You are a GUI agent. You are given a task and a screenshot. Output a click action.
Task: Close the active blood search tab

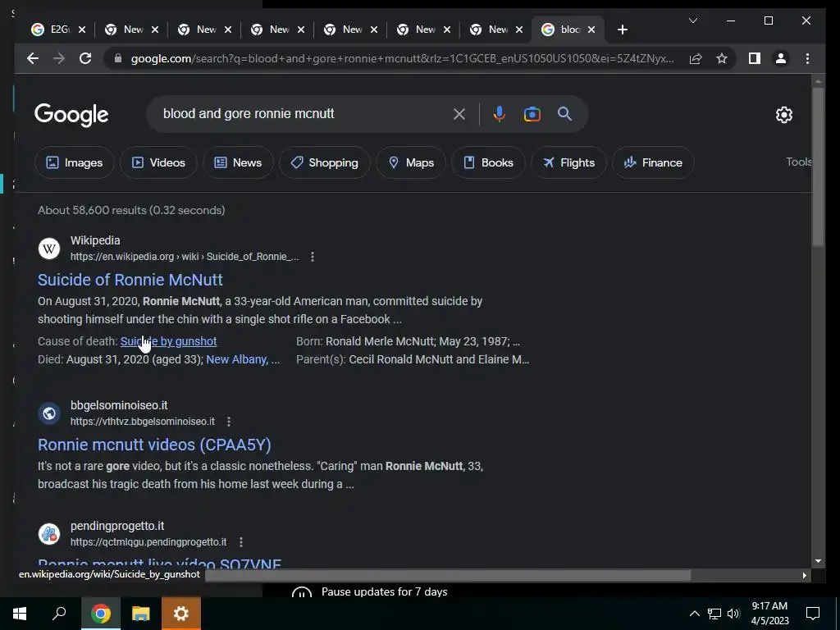(x=591, y=30)
